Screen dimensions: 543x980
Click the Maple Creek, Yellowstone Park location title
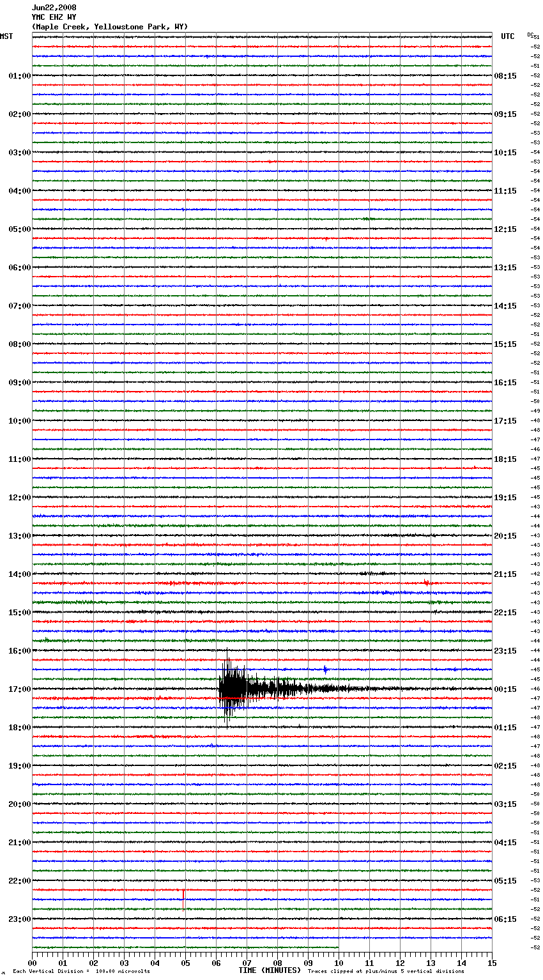110,27
